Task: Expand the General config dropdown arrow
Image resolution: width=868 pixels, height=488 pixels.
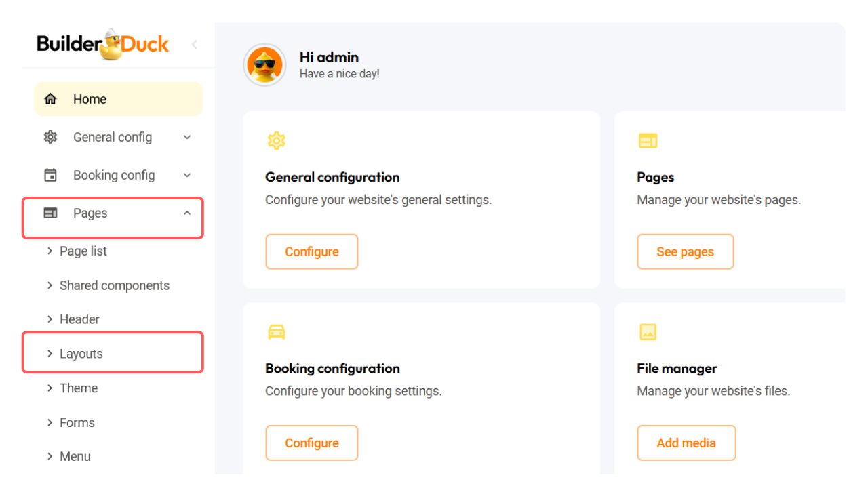Action: click(x=187, y=137)
